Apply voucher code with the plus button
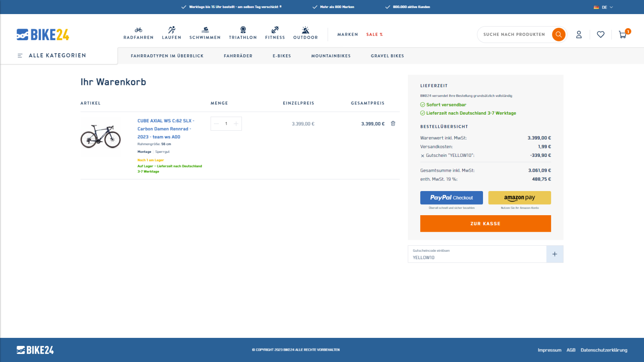 click(x=555, y=254)
